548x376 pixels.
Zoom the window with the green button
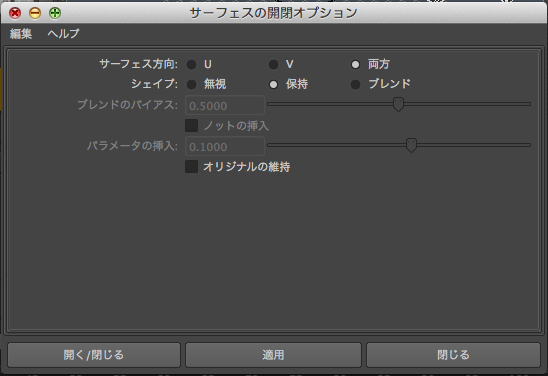[x=55, y=13]
